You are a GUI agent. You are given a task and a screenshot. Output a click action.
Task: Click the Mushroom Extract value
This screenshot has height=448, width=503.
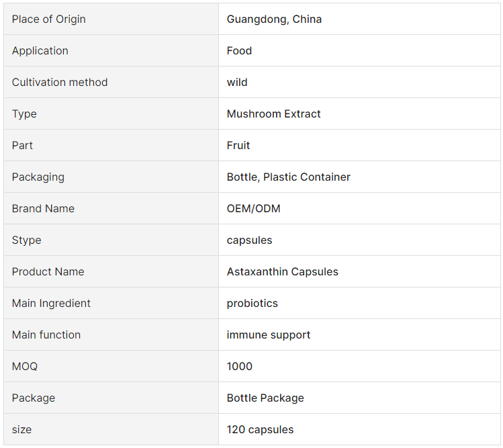273,114
